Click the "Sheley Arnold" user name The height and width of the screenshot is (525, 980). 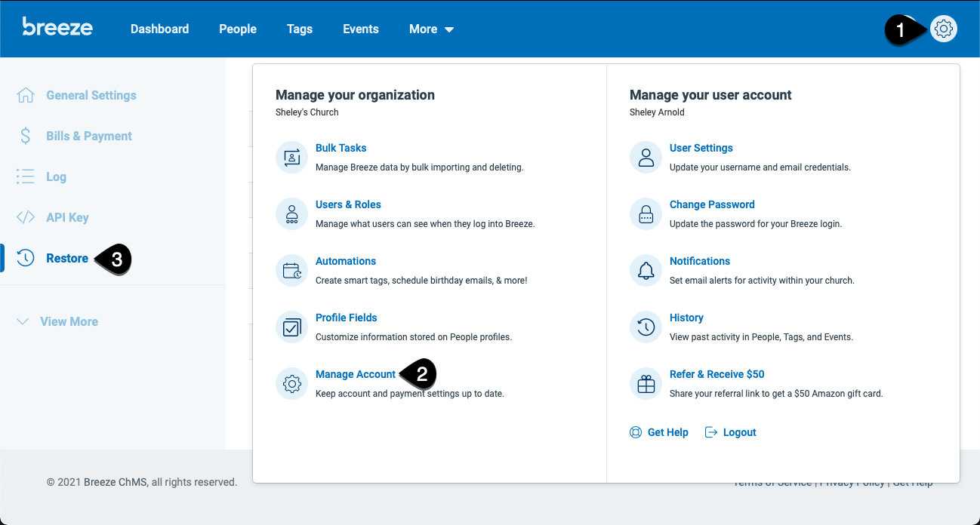pyautogui.click(x=657, y=112)
